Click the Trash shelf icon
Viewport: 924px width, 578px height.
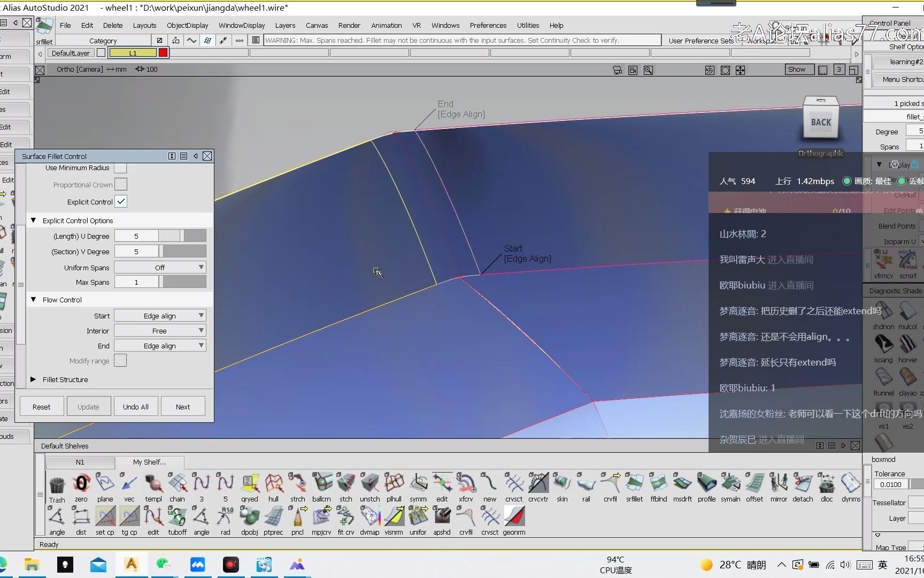57,484
